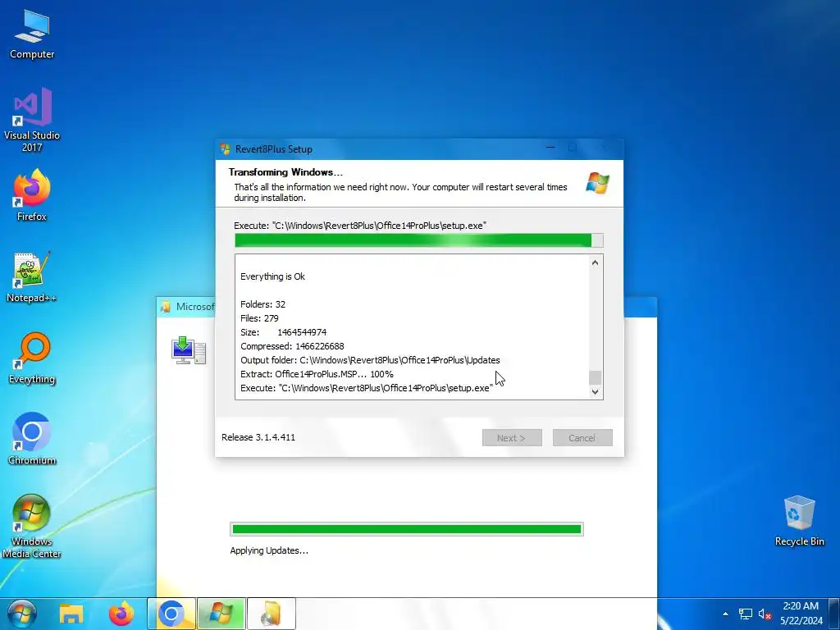Screen dimensions: 840x630
Task: Click the Office Applying Updates progress bar
Action: 407,529
